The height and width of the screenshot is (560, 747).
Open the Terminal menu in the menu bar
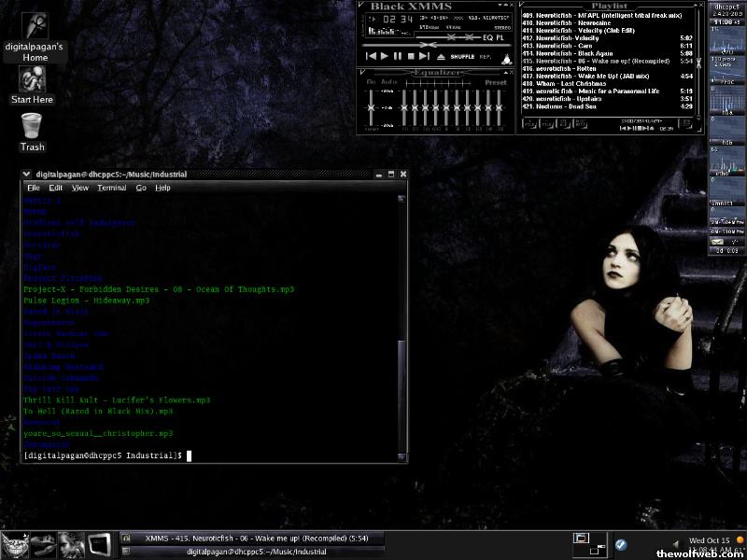pyautogui.click(x=112, y=188)
